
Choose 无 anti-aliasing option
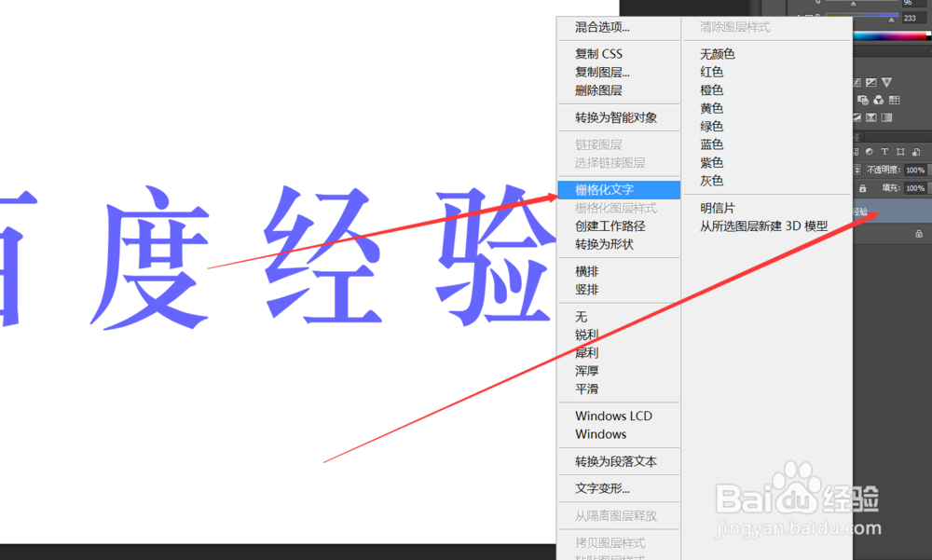click(x=582, y=317)
